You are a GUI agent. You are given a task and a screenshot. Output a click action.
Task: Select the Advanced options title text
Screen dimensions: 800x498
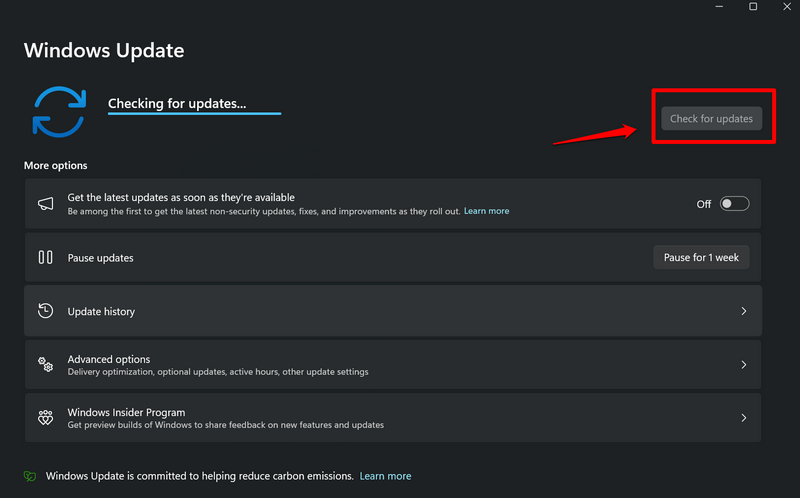coord(109,359)
